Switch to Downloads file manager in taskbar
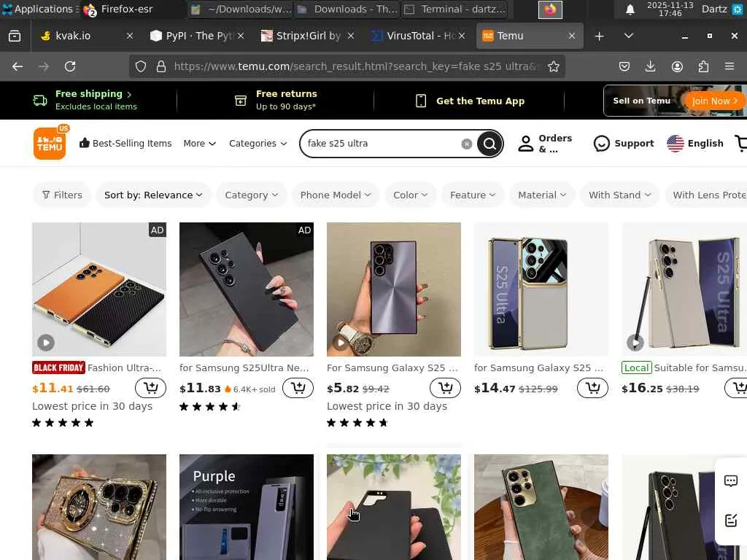Screen dimensions: 747x560 347,9
